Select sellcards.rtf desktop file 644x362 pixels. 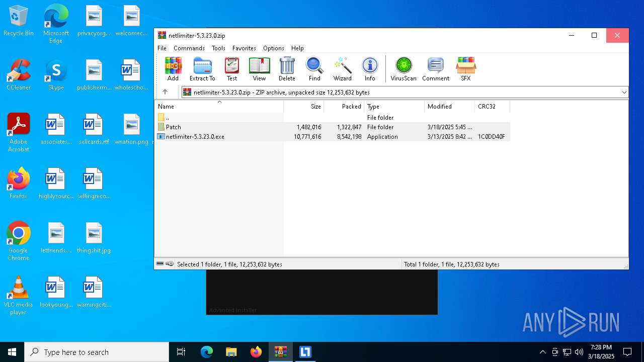(x=94, y=130)
